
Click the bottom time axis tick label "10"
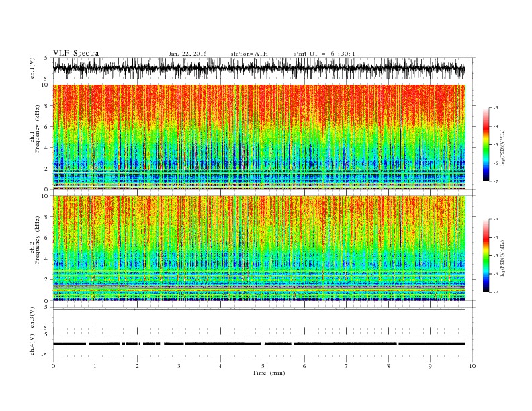click(x=472, y=366)
